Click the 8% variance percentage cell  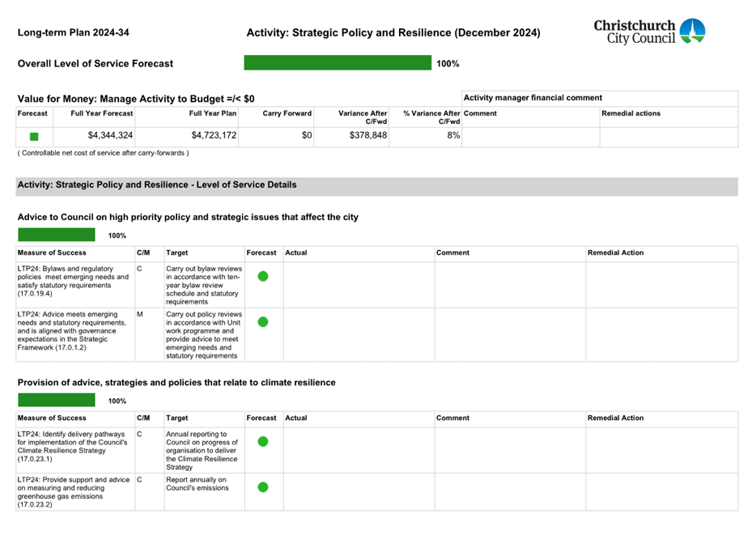453,136
